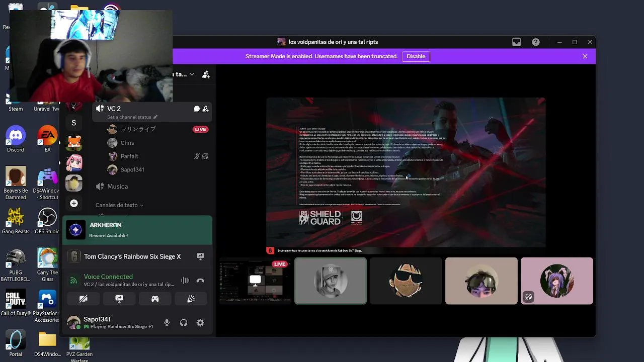Mute the microphone in user panel

pos(167,323)
